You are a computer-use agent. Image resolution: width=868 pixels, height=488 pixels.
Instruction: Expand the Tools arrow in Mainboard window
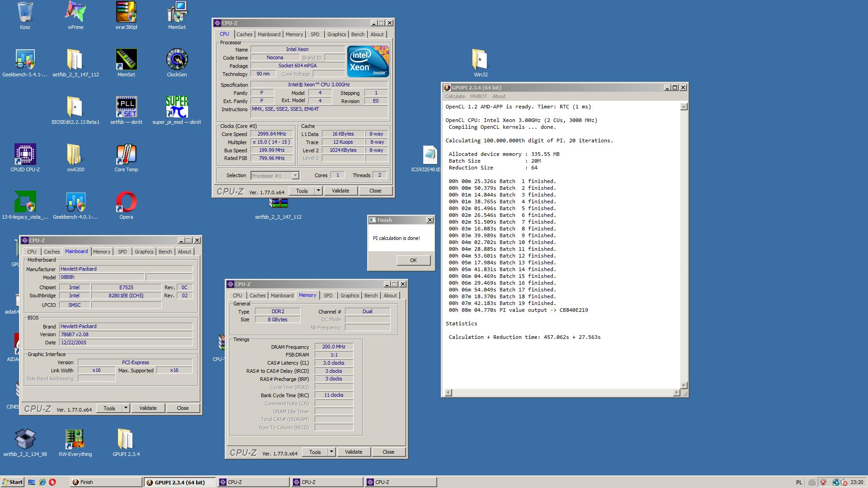pos(126,408)
